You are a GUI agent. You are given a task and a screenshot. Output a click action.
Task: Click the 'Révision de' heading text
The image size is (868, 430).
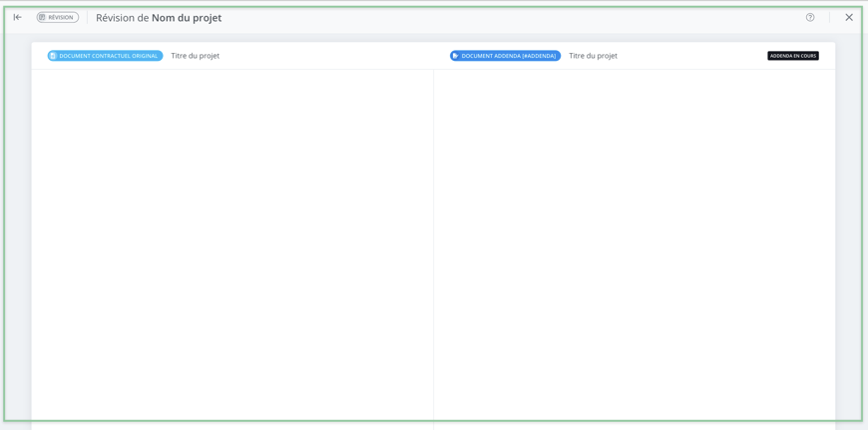pos(122,18)
